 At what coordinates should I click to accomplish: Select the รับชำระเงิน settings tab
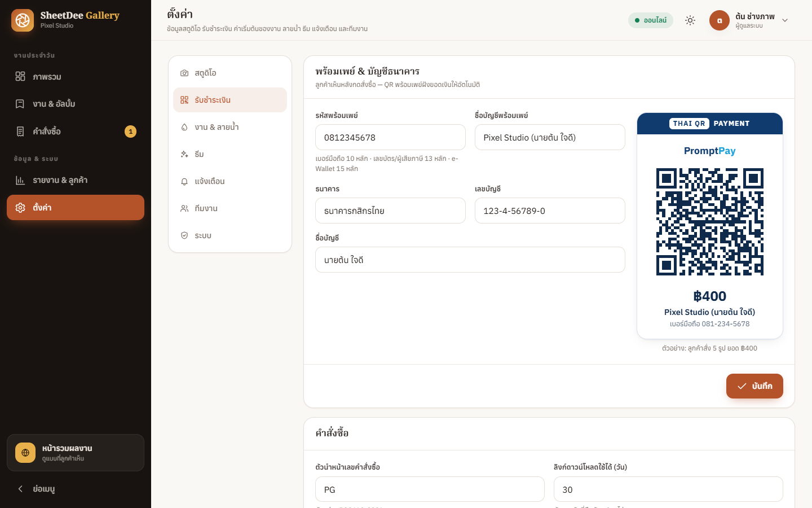point(230,100)
